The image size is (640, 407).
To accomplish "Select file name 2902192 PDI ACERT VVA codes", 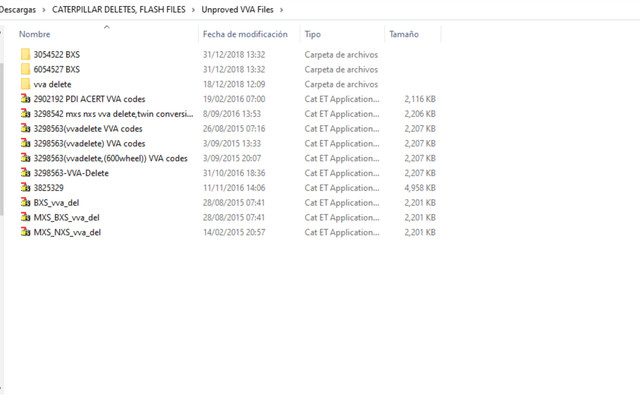I will 89,99.
